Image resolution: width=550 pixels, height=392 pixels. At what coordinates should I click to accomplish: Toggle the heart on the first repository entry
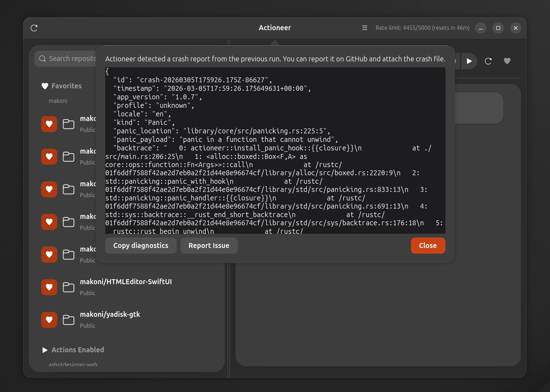49,124
